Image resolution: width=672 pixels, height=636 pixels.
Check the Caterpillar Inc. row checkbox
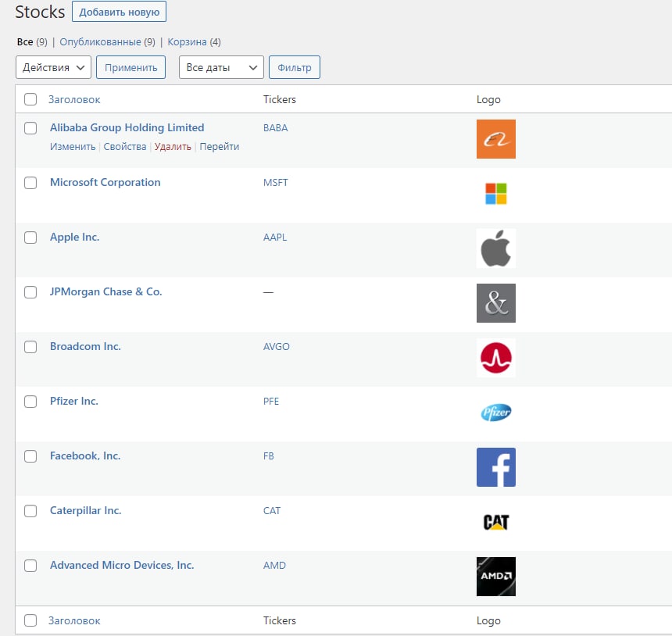click(x=30, y=511)
